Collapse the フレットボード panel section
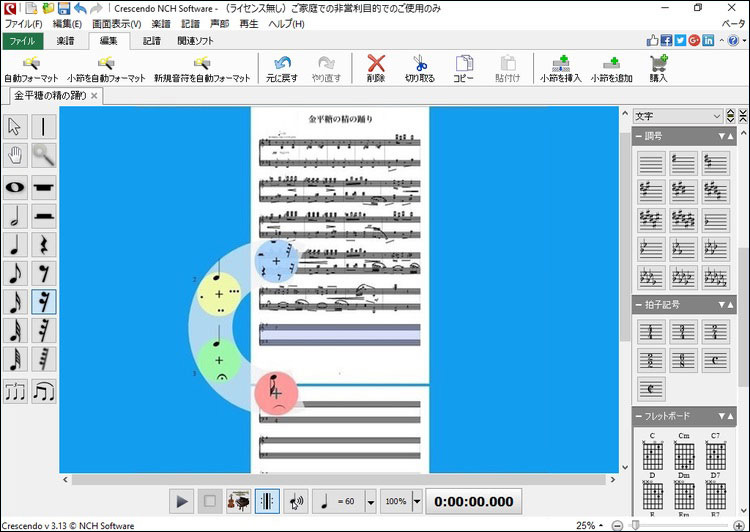750x532 pixels. pyautogui.click(x=639, y=416)
